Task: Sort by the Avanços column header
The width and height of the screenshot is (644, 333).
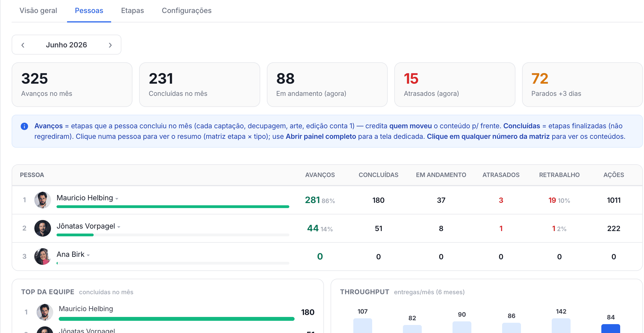Action: (x=320, y=175)
